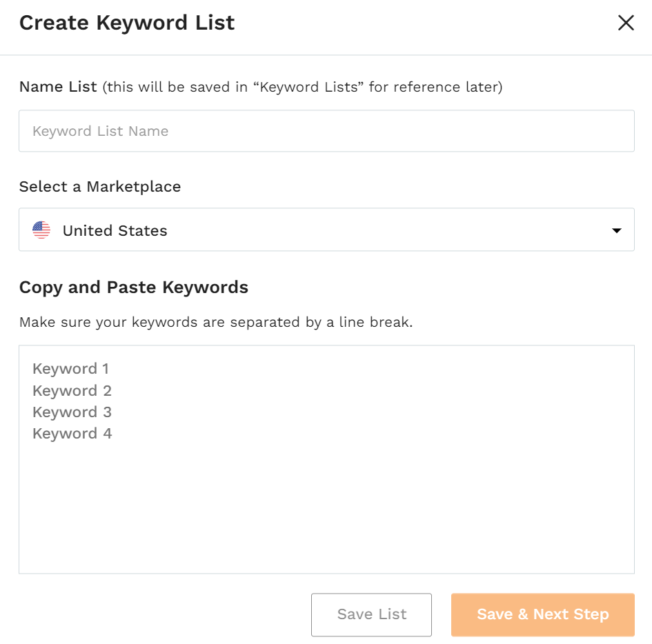Click the Keyword 2 placeholder line
Viewport: 652px width, 644px height.
pyautogui.click(x=72, y=390)
